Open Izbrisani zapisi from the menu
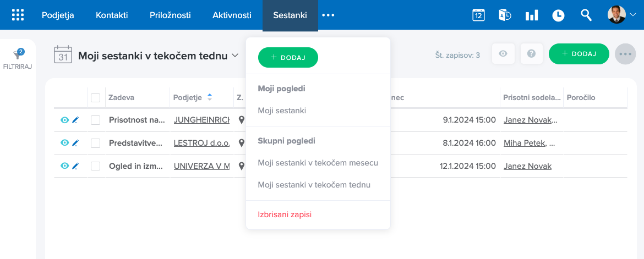The image size is (644, 259). point(285,214)
